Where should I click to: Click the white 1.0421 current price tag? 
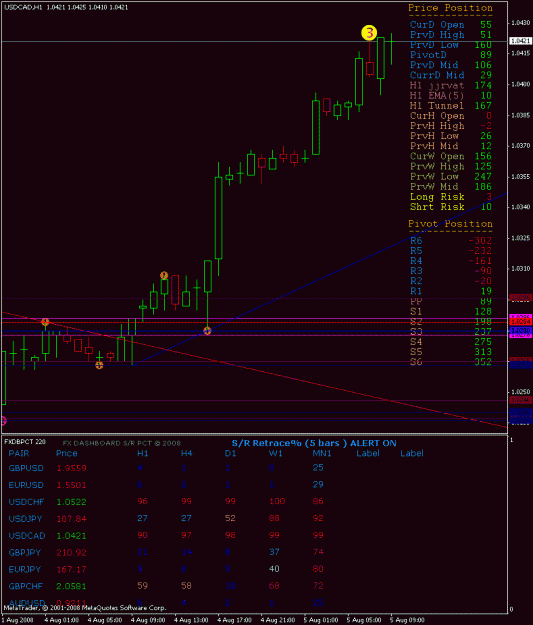520,41
